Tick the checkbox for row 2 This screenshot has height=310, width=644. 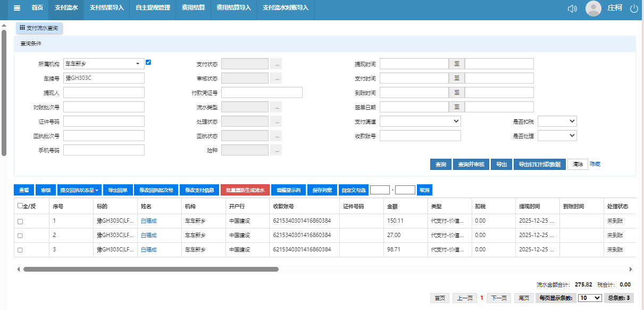tap(20, 235)
